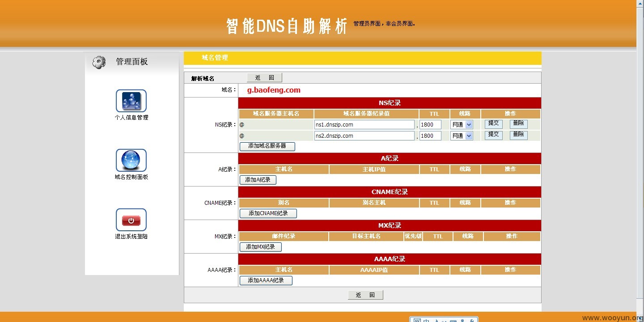Image resolution: width=644 pixels, height=322 pixels.
Task: Click the 域名管理 yellow header title
Action: click(215, 58)
